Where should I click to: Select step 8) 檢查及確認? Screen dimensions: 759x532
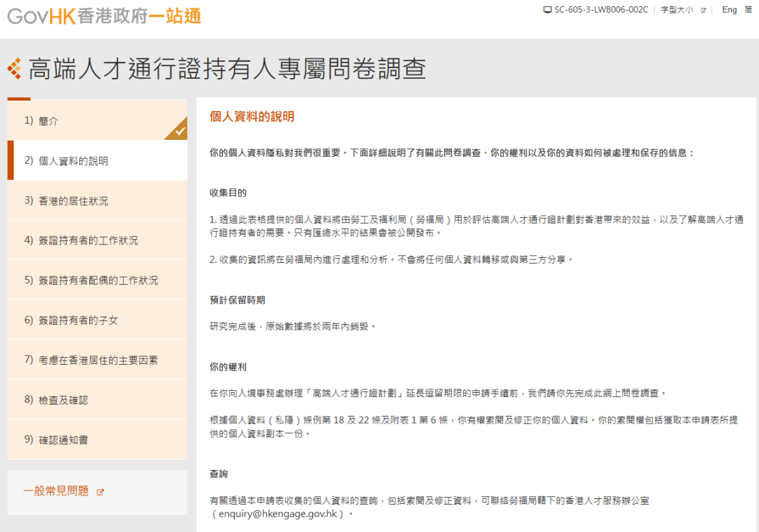[97, 400]
